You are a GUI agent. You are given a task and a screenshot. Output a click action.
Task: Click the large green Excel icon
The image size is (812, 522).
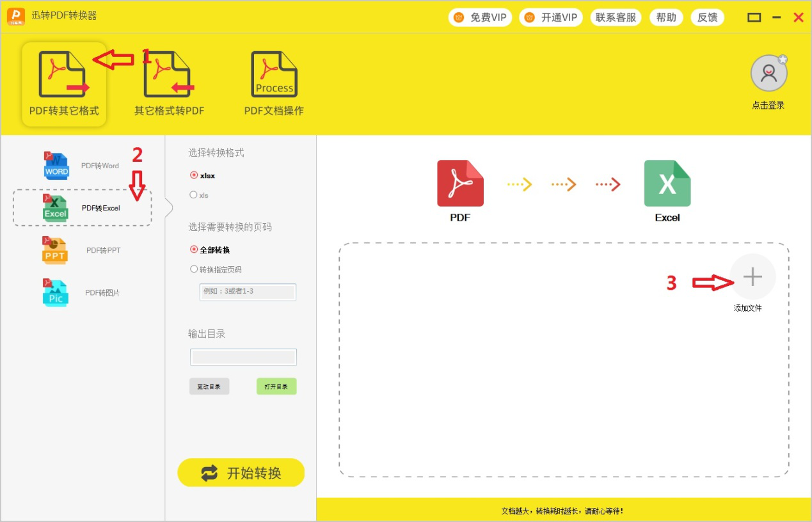667,184
